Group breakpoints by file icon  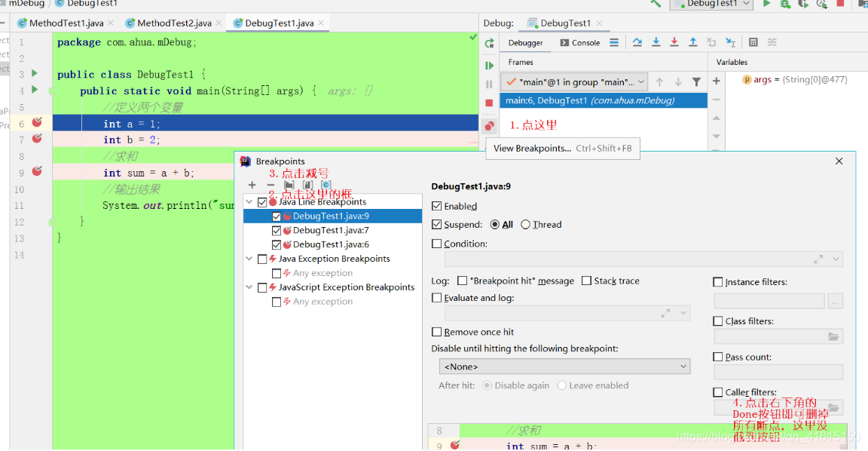(307, 185)
